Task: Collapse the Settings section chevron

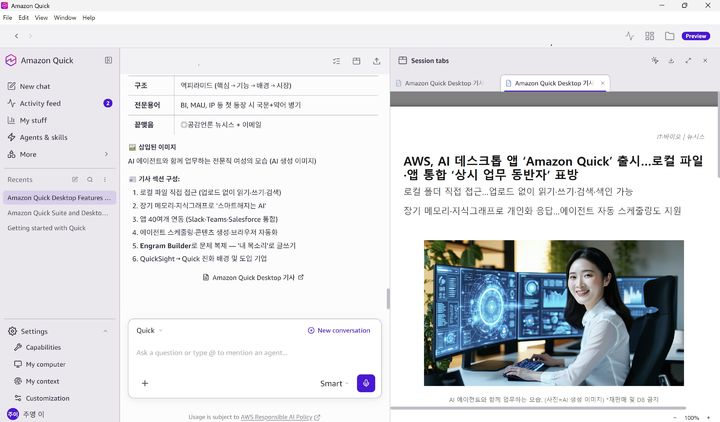Action: [105, 332]
